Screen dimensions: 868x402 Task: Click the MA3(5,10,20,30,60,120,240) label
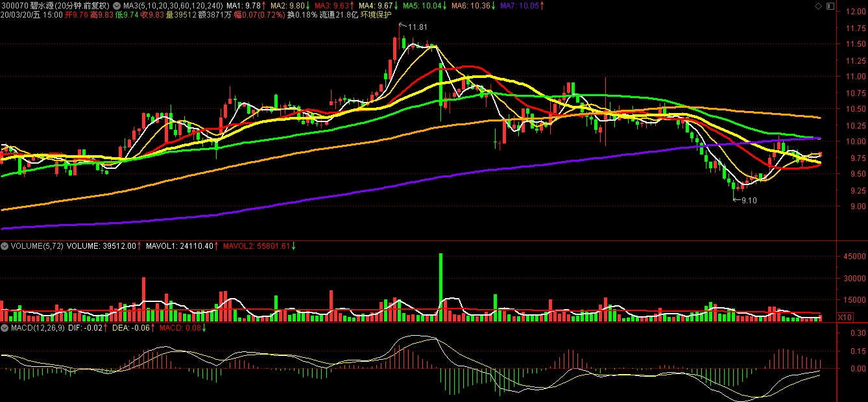pyautogui.click(x=173, y=5)
